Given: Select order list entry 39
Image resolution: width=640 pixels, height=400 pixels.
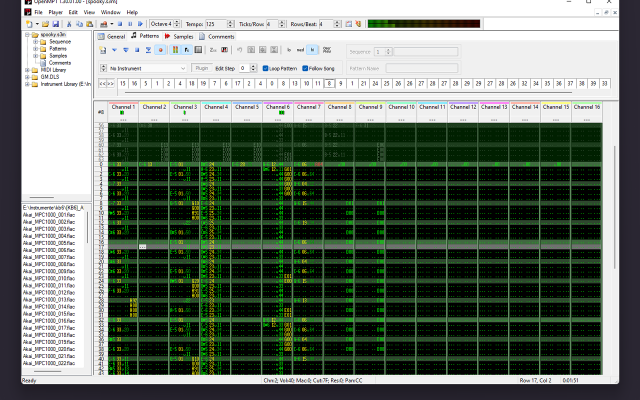Looking at the screenshot, I should point(593,83).
